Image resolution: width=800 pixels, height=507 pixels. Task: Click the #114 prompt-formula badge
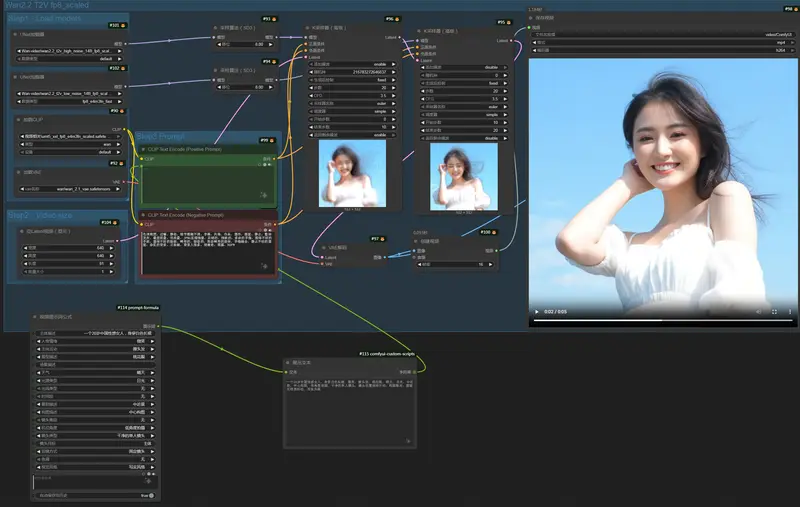click(x=137, y=308)
